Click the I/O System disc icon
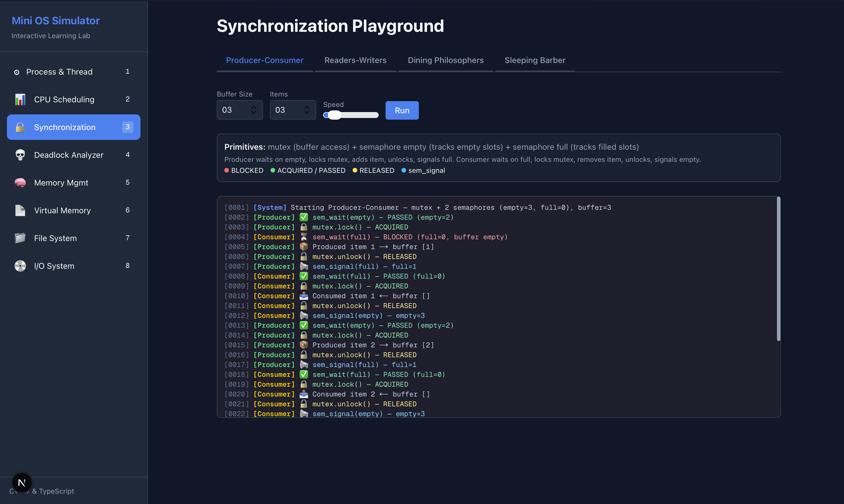 click(20, 266)
